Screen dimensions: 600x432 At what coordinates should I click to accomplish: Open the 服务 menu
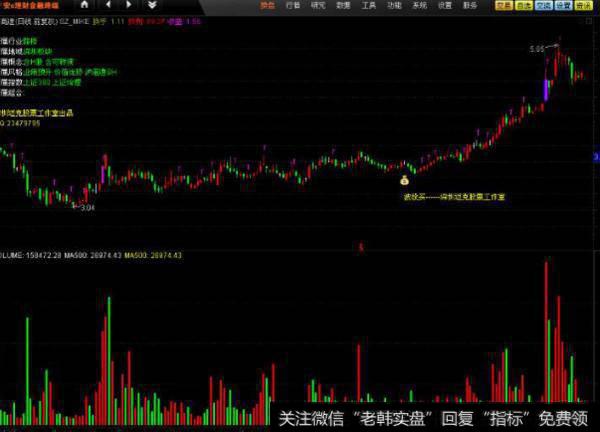coord(469,5)
